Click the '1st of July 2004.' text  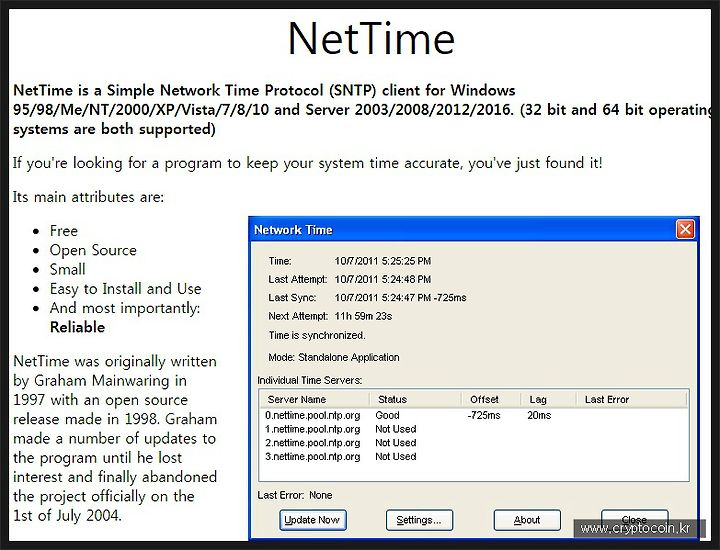[x=67, y=516]
